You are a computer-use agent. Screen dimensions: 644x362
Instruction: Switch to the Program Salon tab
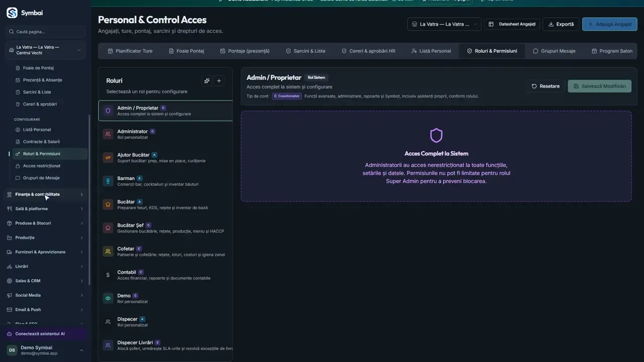click(612, 51)
